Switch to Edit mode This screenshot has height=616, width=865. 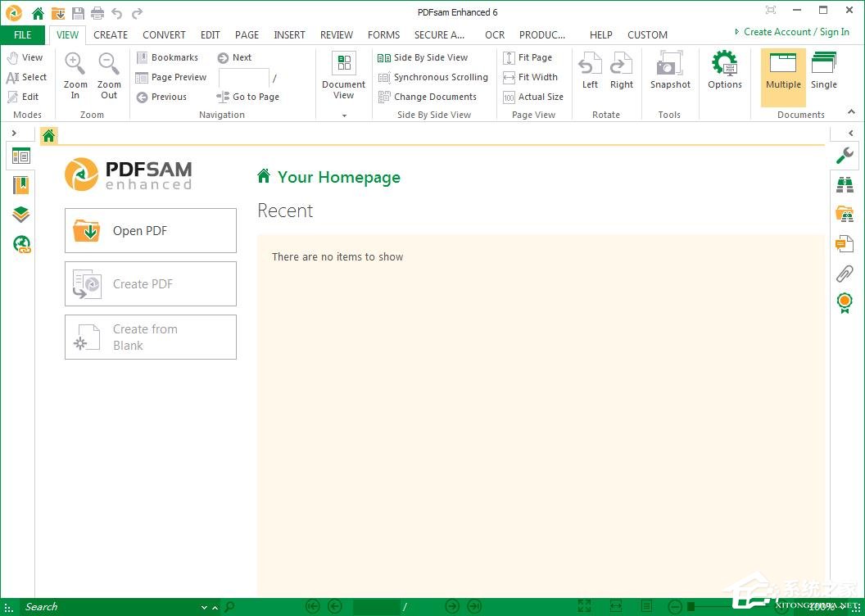(x=23, y=97)
